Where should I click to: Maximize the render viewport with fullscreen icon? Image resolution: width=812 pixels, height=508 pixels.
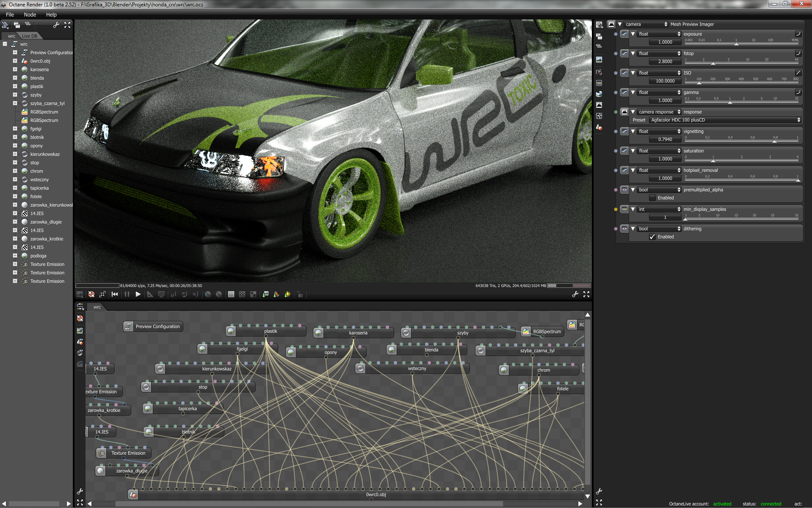[x=586, y=295]
